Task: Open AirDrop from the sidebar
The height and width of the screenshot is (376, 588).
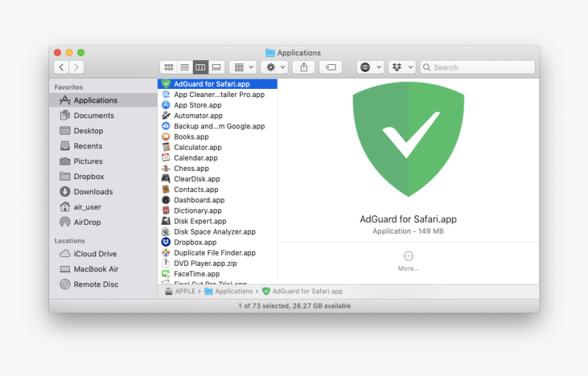Action: [x=88, y=222]
